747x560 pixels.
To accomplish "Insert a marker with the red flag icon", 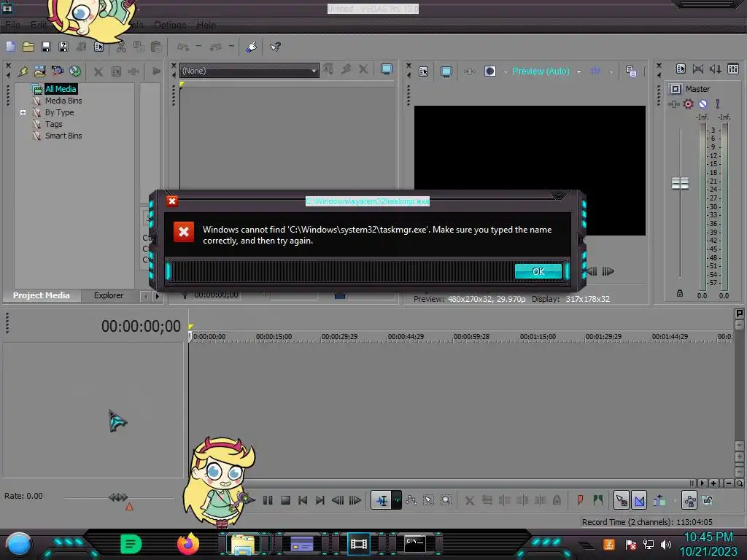I will 580,500.
